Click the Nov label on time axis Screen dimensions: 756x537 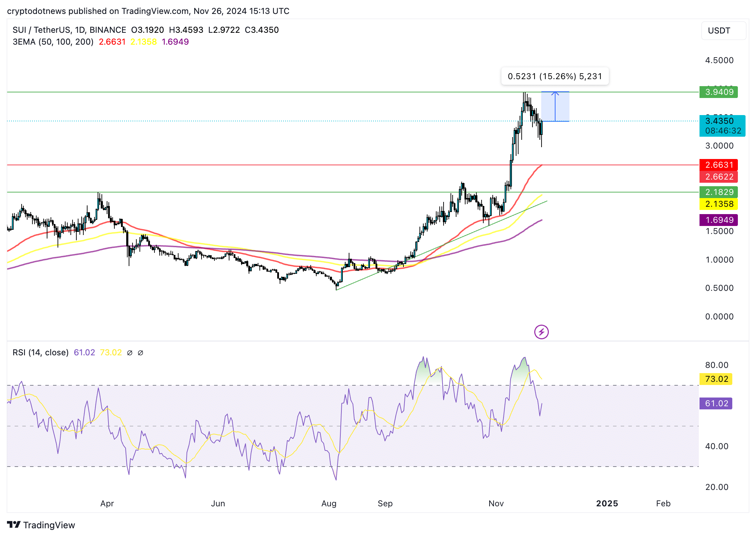point(496,504)
